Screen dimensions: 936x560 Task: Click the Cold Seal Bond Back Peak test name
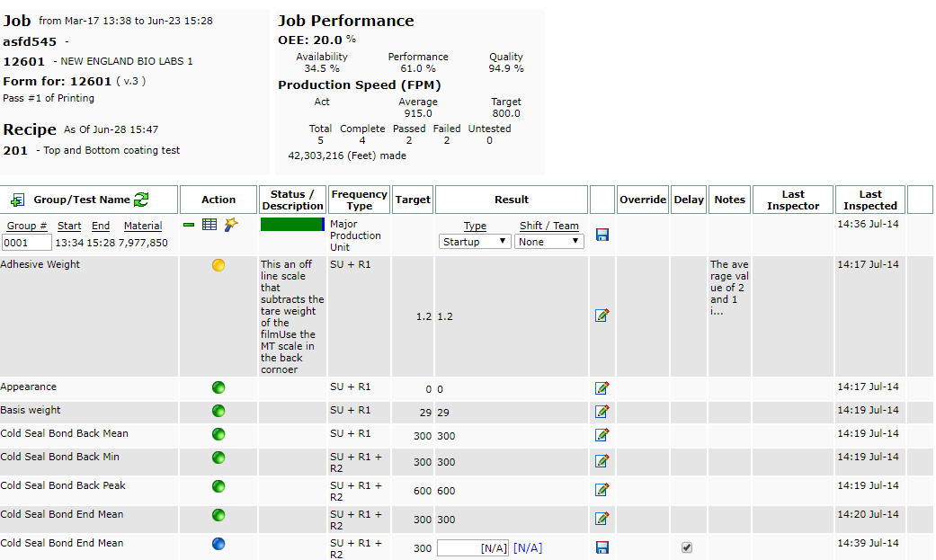click(x=63, y=485)
